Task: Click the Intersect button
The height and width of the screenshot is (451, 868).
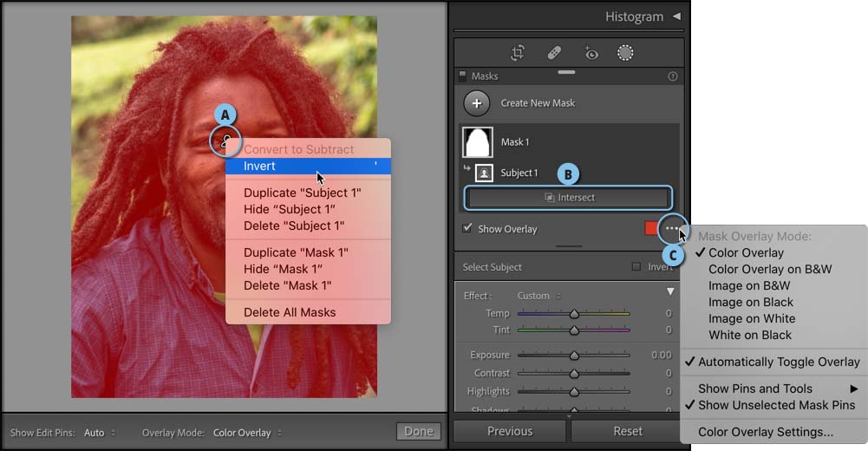Action: click(569, 198)
